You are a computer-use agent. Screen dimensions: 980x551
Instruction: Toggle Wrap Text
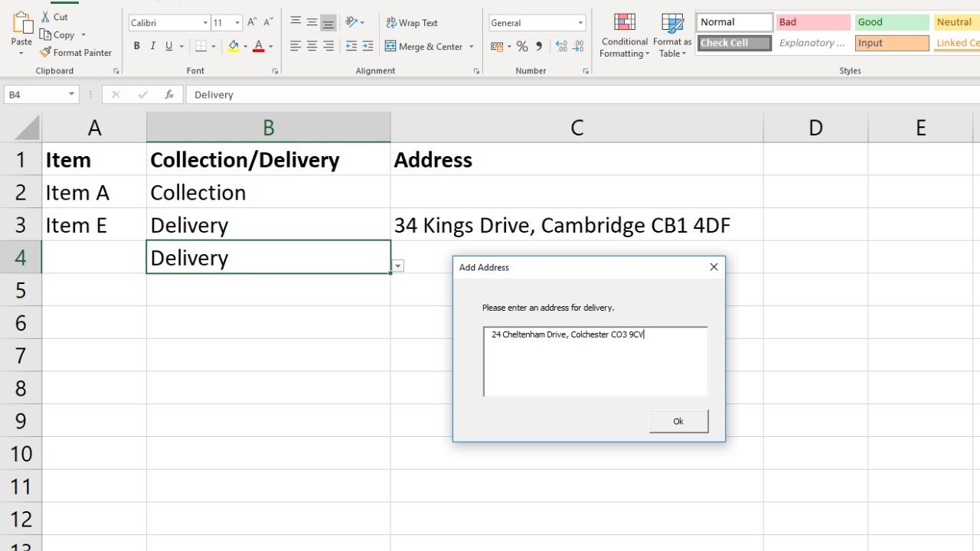412,23
